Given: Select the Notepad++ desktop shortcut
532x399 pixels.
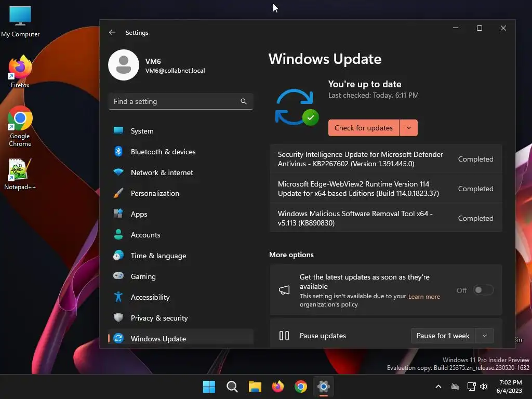Looking at the screenshot, I should [x=20, y=175].
